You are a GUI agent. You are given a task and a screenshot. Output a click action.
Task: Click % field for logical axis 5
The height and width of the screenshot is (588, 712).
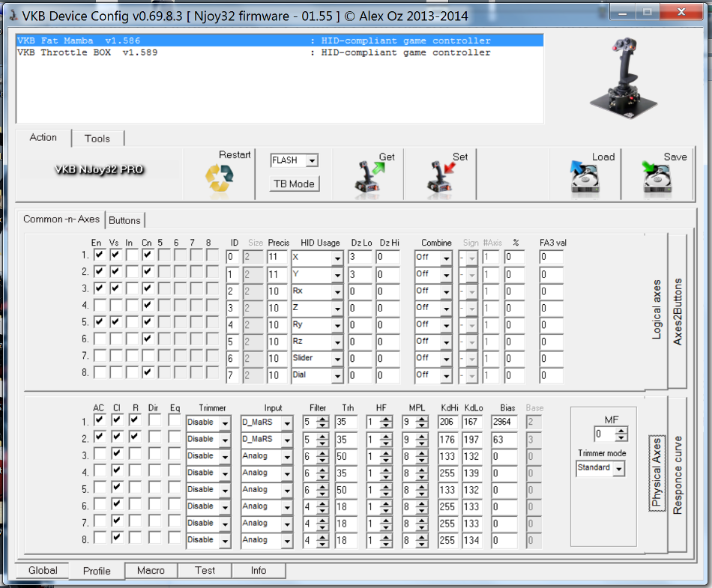[x=514, y=324]
